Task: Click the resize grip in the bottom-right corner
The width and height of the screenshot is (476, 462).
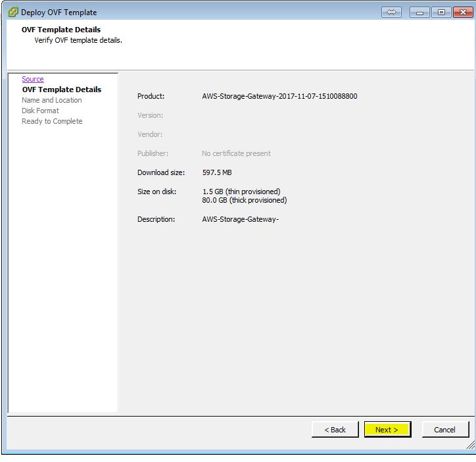Action: 470,445
